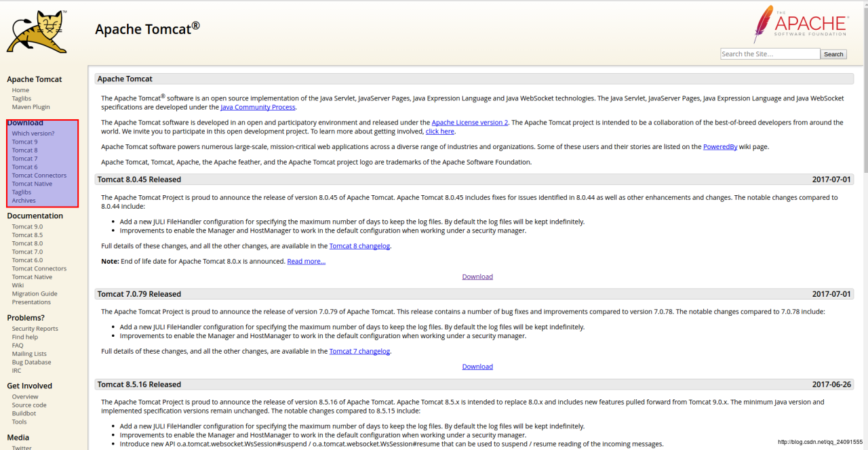Screen dimensions: 868x450
Task: Open the Tomcat 9.0 documentation link
Action: [x=27, y=226]
